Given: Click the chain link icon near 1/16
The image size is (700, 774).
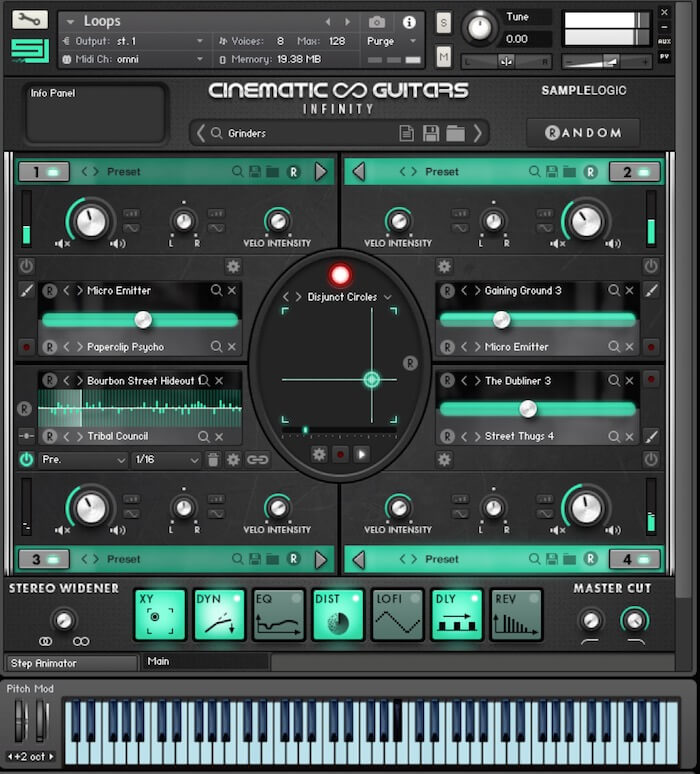Looking at the screenshot, I should pos(258,460).
